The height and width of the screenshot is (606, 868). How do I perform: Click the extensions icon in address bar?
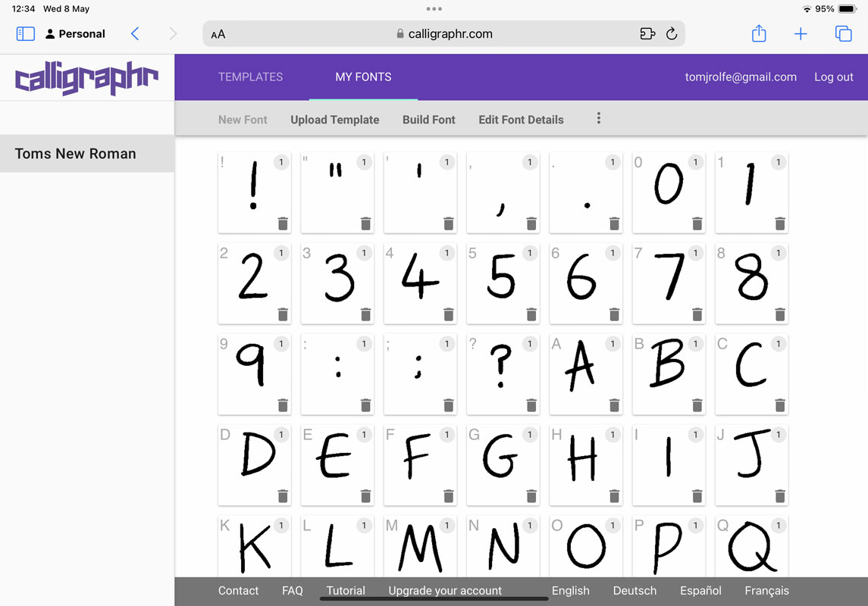pos(647,34)
